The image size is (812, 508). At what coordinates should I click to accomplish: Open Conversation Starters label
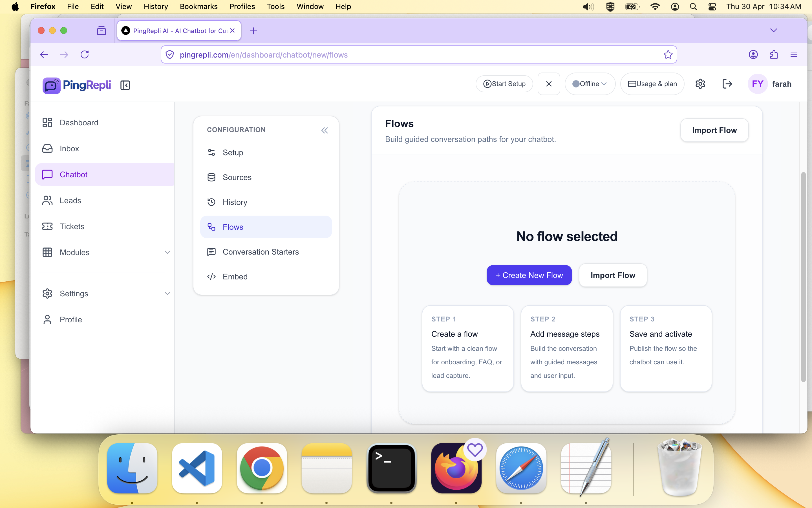(261, 252)
